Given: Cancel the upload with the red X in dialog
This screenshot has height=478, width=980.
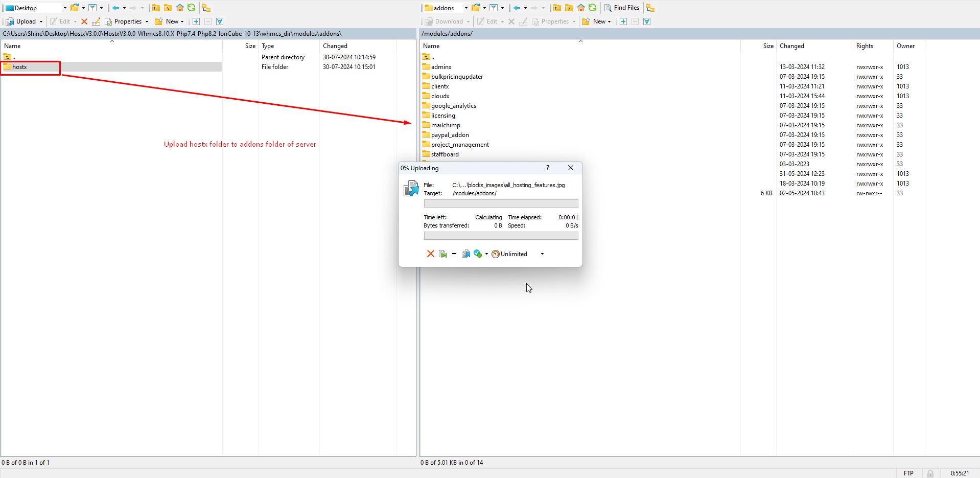Looking at the screenshot, I should (x=430, y=254).
